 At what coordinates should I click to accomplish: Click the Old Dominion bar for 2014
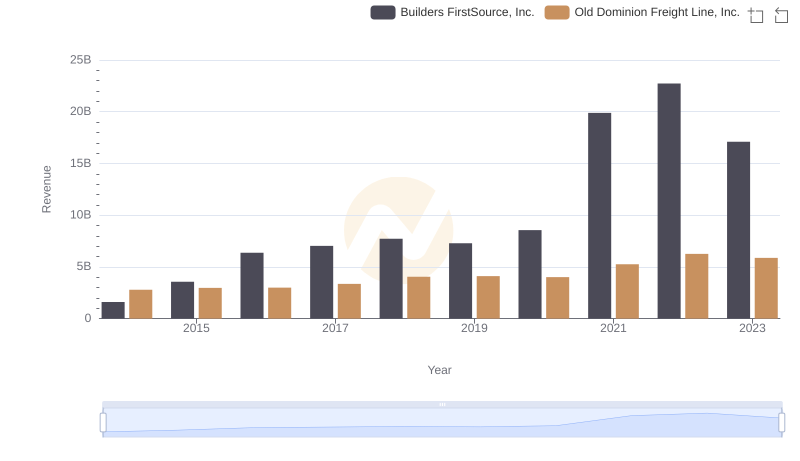(x=141, y=304)
